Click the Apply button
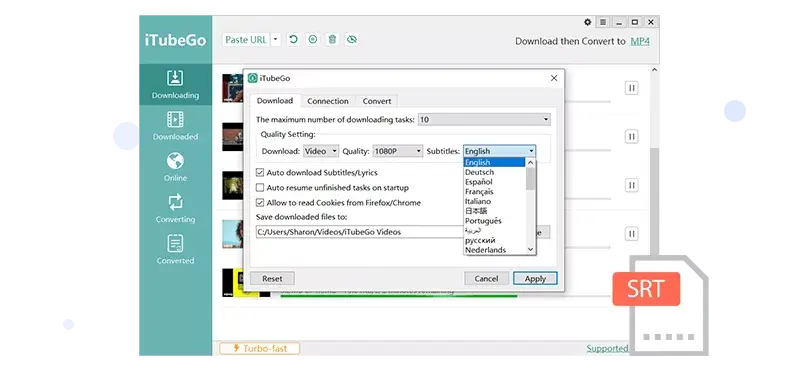Image resolution: width=800 pixels, height=371 pixels. [535, 279]
